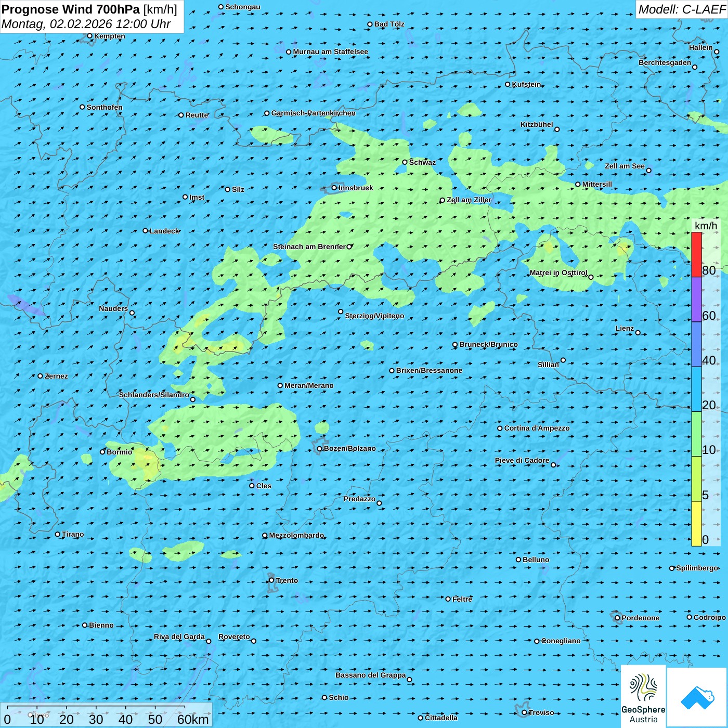Click the Sterzing/Vipiteno label
The image size is (728, 728).
374,316
